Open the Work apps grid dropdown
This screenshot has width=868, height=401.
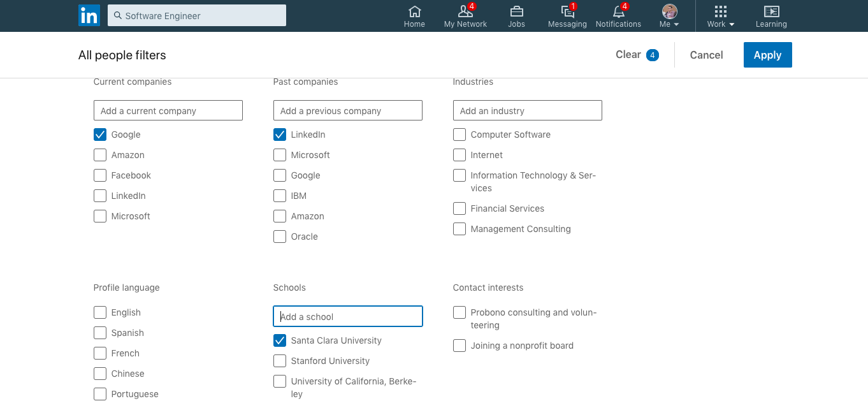pos(720,16)
